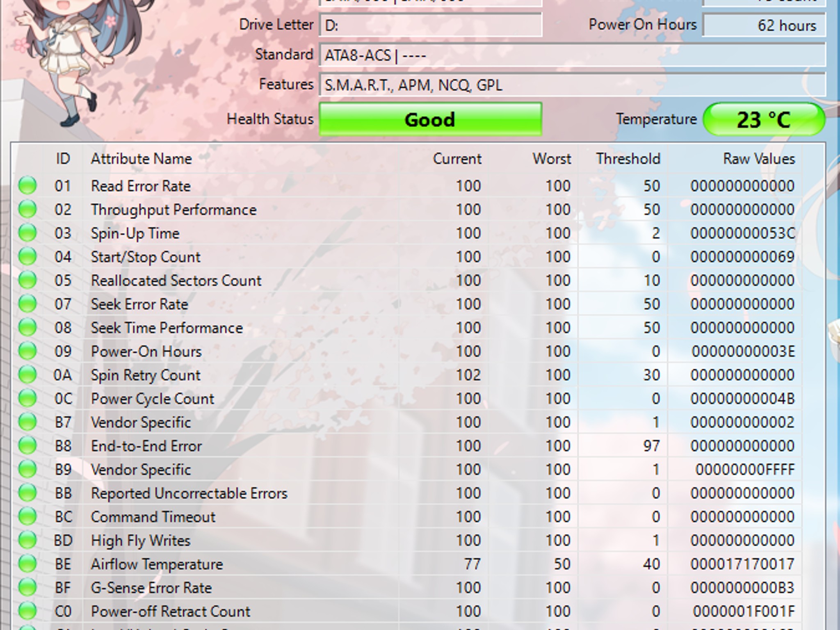Click threshold value 97 of End-to-End Error
840x630 pixels.
652,446
